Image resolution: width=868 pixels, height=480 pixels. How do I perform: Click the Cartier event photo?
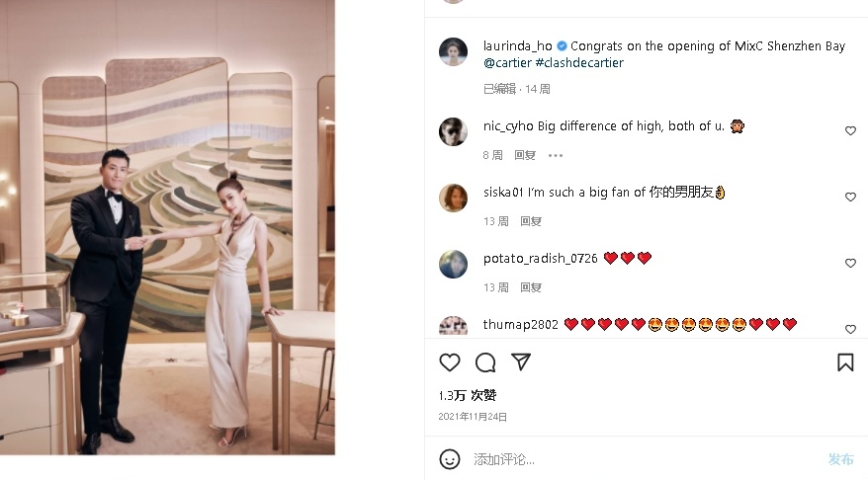168,227
